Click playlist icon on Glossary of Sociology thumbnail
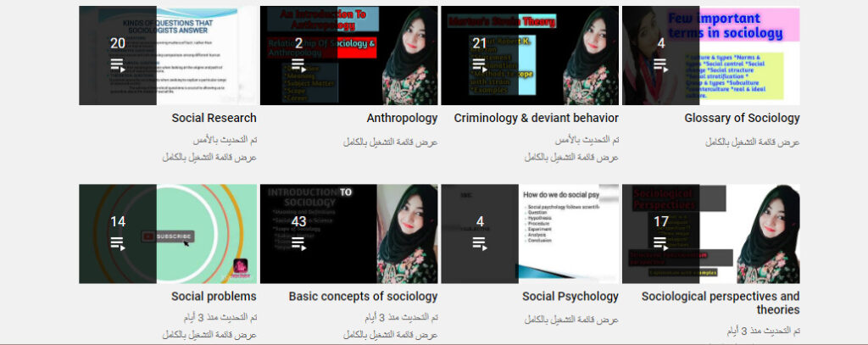Screen dimensions: 868x345 tap(661, 66)
